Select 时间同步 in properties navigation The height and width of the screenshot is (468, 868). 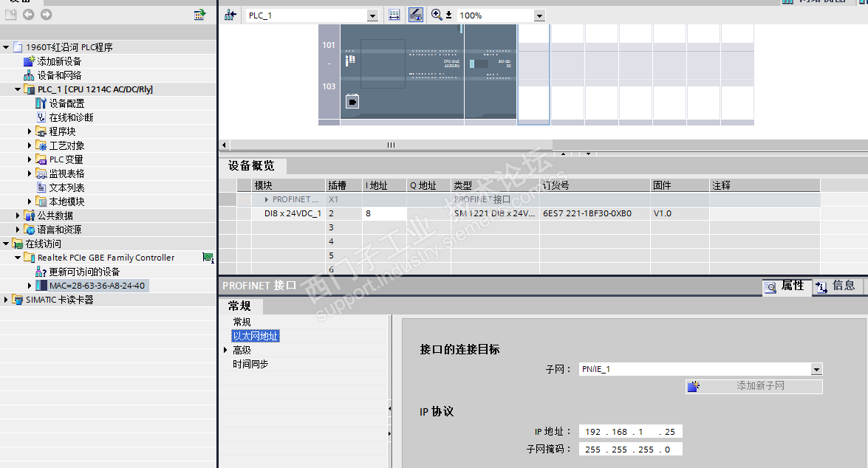[250, 365]
